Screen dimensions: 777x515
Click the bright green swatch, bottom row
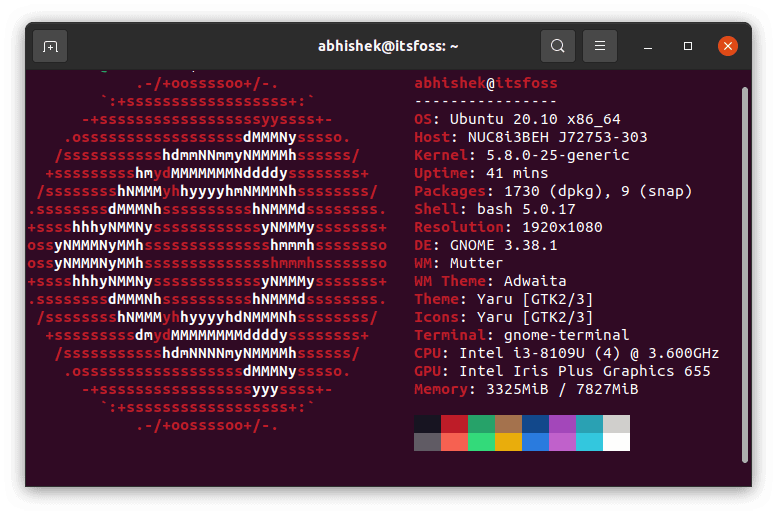pos(481,442)
